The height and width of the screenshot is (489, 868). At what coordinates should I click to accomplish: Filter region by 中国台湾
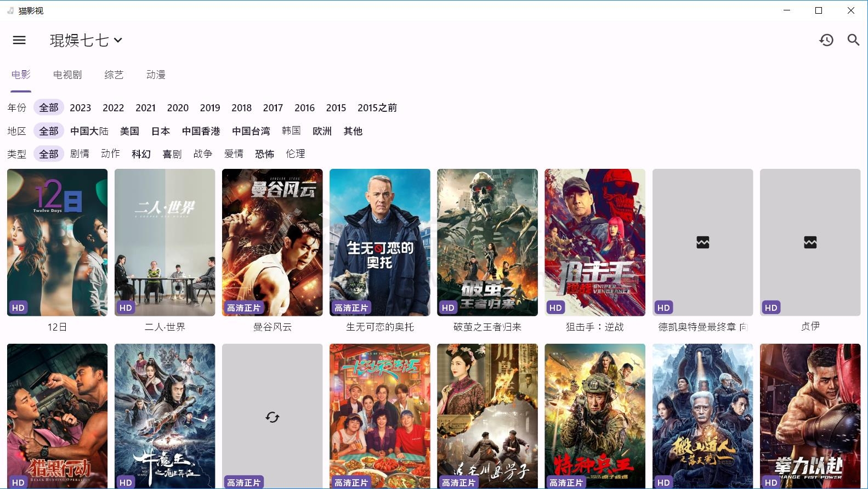pyautogui.click(x=251, y=131)
